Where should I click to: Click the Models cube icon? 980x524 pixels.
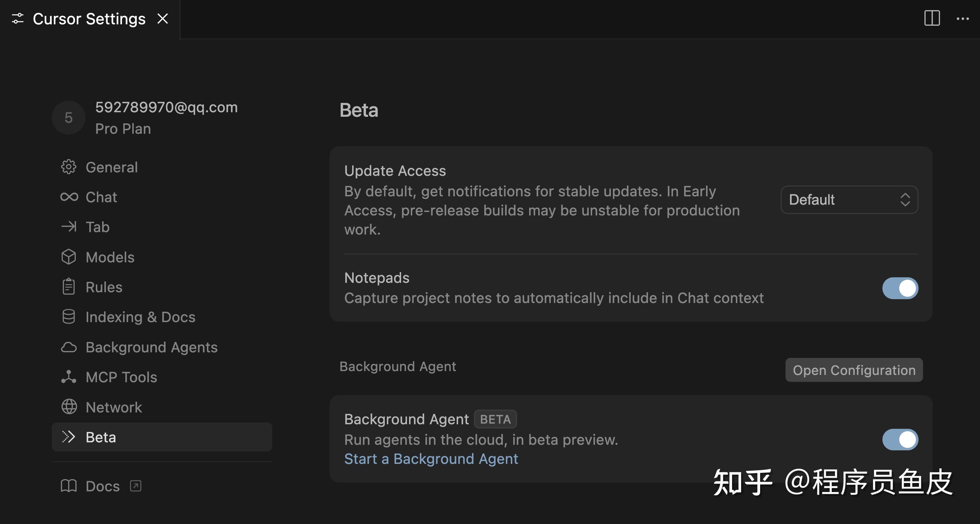click(68, 257)
